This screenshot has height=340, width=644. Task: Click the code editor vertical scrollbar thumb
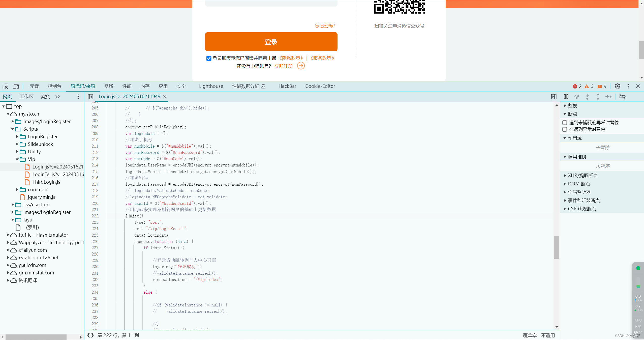557,247
